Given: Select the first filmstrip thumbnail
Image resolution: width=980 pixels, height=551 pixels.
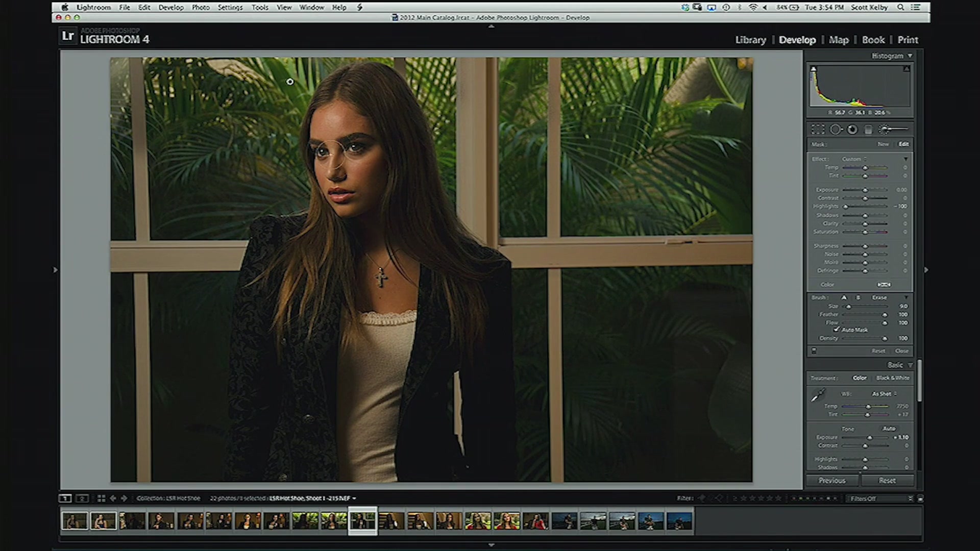Looking at the screenshot, I should [75, 521].
